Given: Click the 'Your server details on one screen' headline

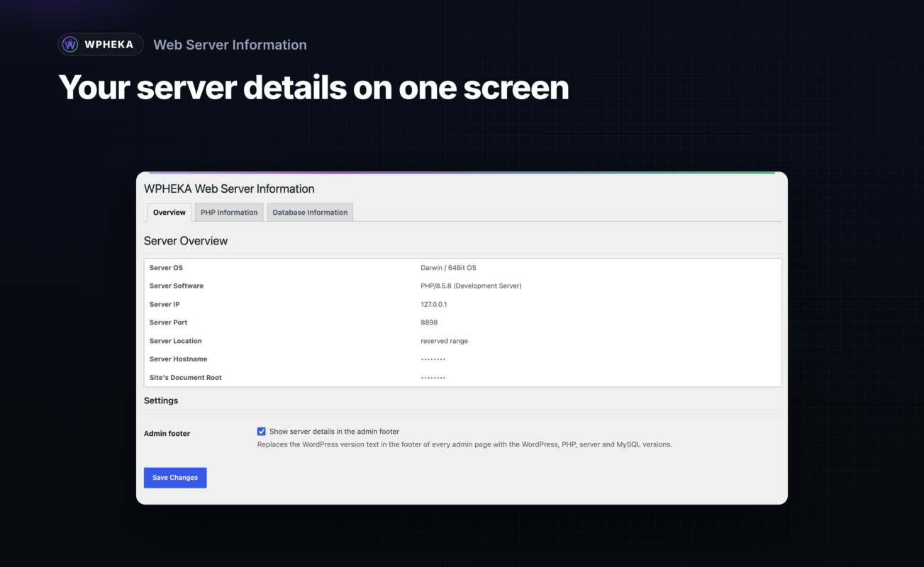Looking at the screenshot, I should [x=313, y=87].
